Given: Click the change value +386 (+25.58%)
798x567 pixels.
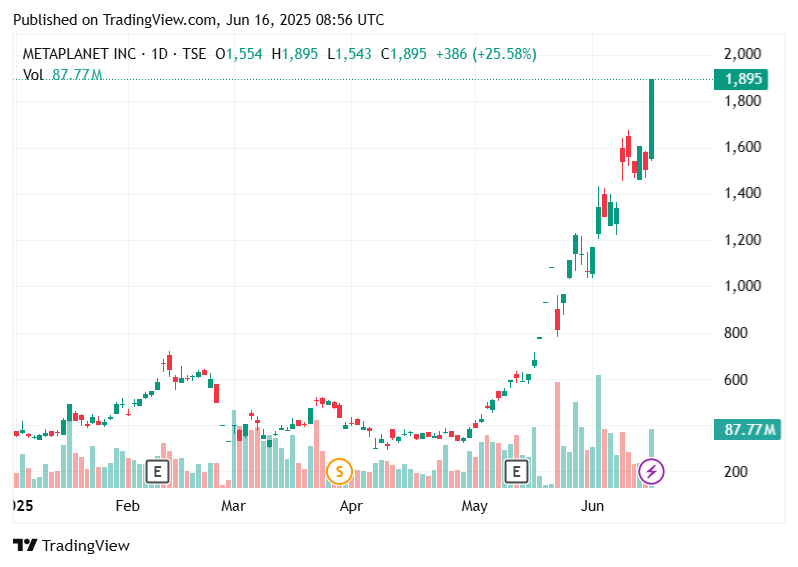Looking at the screenshot, I should pos(486,54).
